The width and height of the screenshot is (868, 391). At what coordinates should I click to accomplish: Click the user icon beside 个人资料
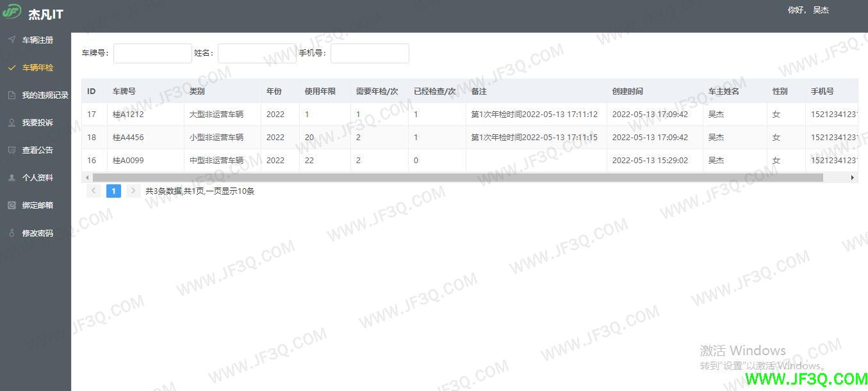pos(12,178)
